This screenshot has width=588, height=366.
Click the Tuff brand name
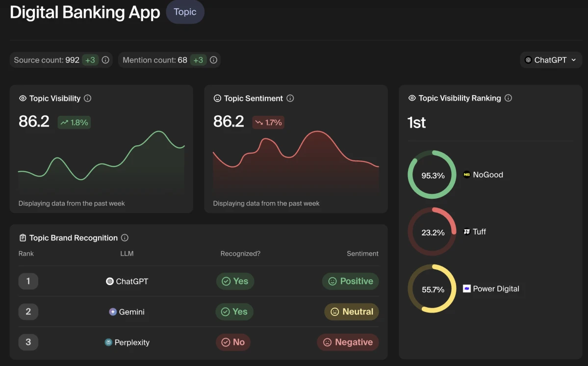click(479, 232)
